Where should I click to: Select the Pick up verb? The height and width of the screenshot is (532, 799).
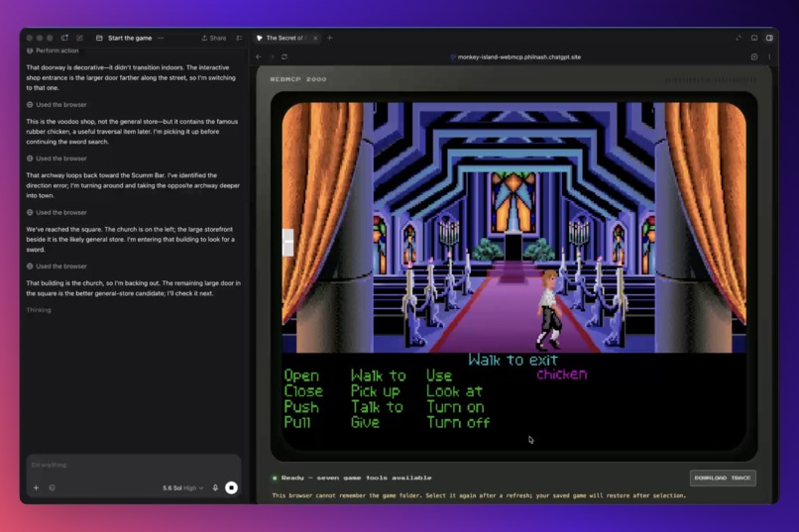coord(376,391)
